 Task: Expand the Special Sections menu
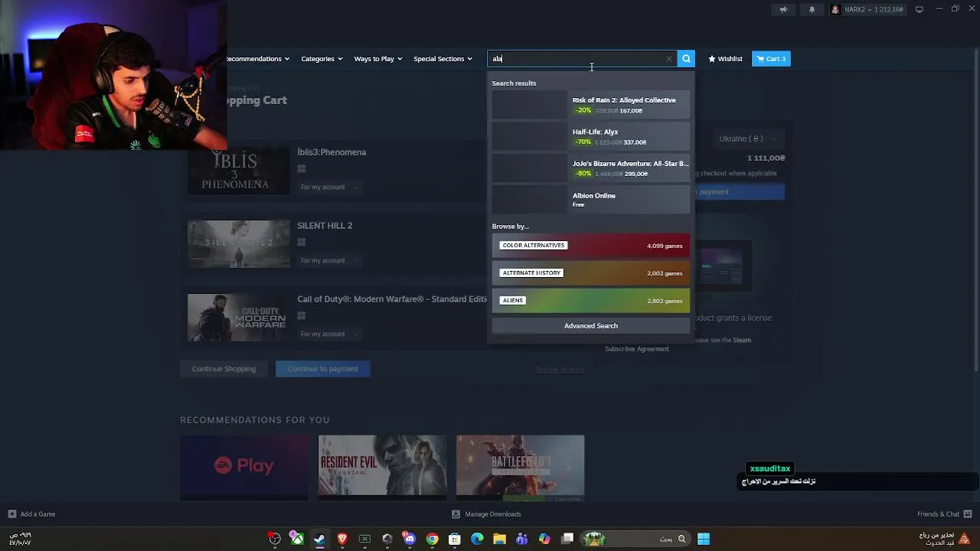point(443,59)
